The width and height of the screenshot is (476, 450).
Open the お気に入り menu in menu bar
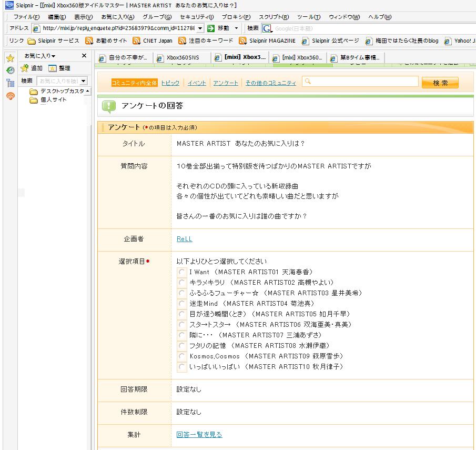pos(118,17)
